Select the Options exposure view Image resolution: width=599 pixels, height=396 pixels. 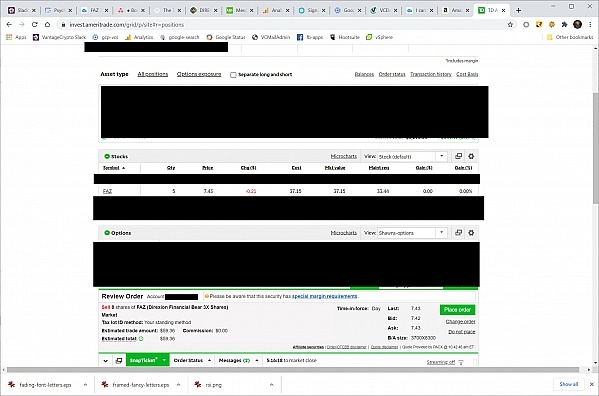[199, 74]
